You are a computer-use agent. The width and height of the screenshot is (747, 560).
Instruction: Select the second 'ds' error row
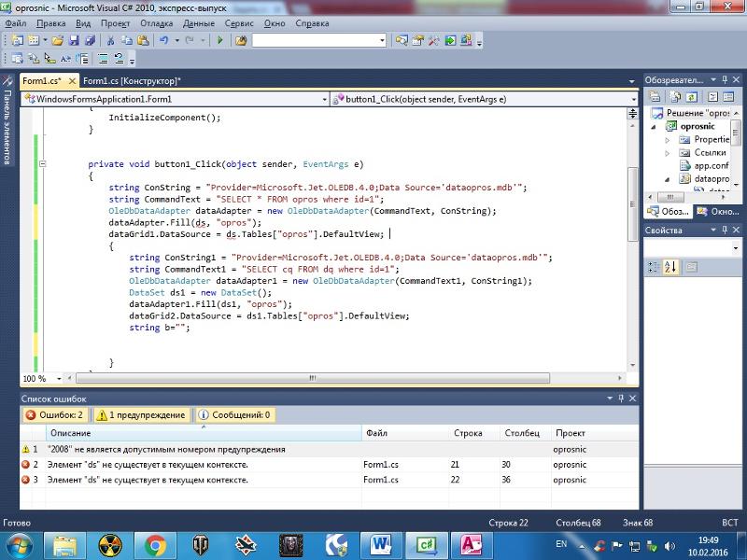click(149, 480)
